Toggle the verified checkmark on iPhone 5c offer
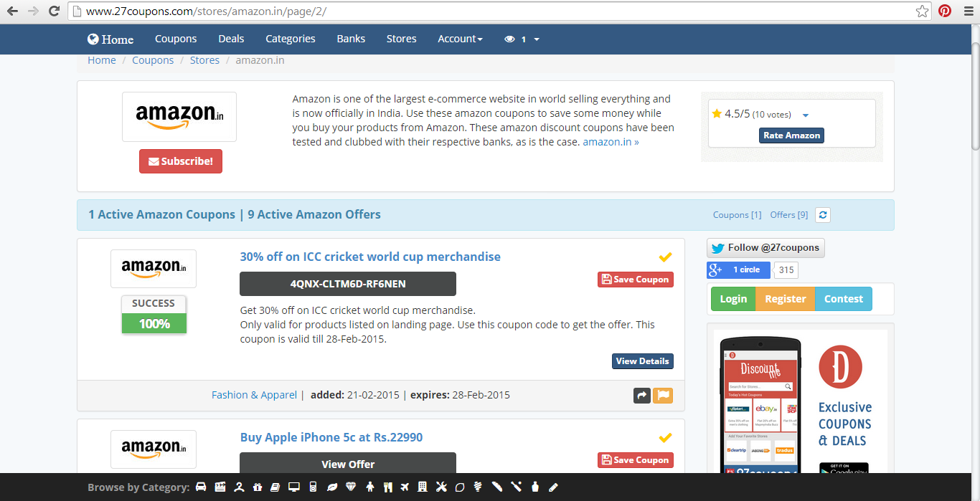Image resolution: width=980 pixels, height=501 pixels. [665, 437]
